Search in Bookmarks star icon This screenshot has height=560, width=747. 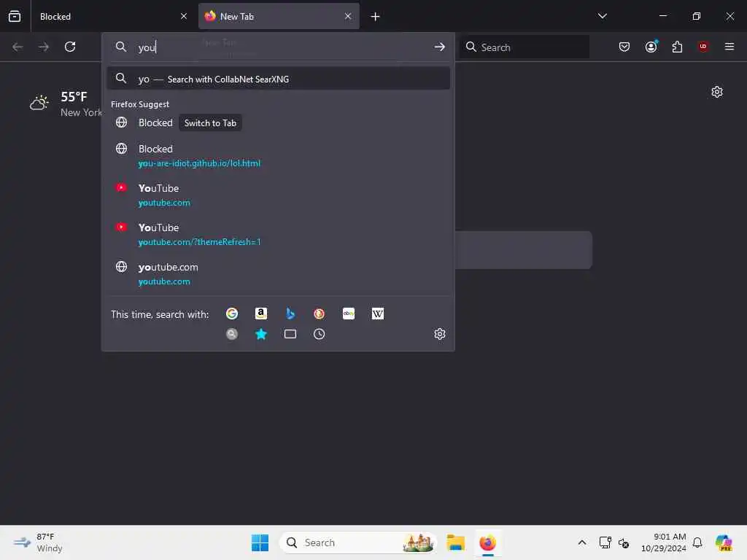pos(261,334)
